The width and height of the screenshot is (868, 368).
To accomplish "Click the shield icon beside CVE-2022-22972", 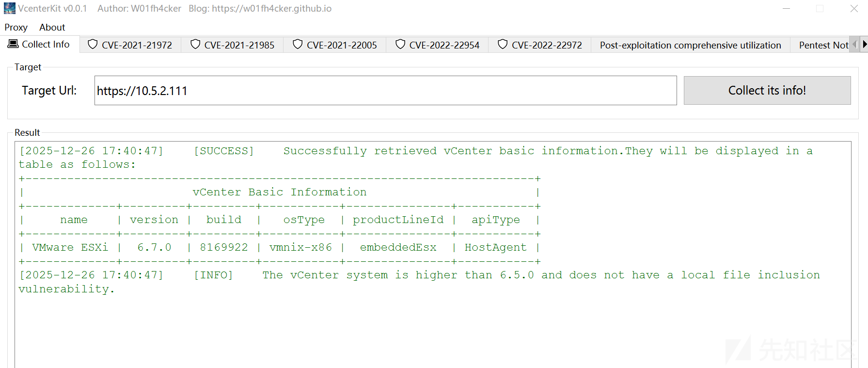I will (x=503, y=45).
